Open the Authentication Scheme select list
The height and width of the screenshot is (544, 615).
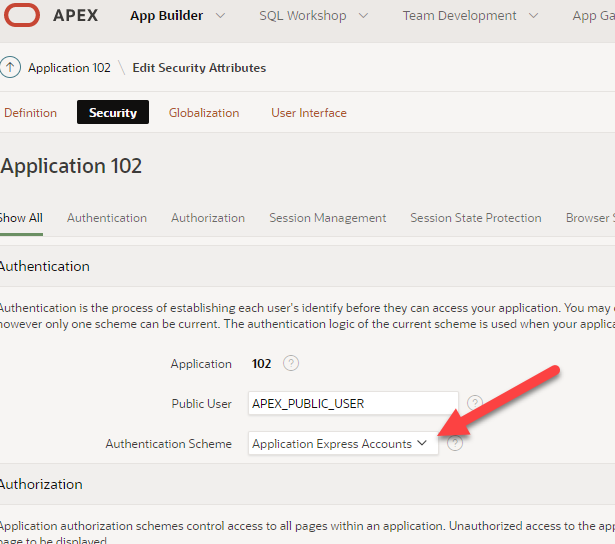[x=343, y=443]
